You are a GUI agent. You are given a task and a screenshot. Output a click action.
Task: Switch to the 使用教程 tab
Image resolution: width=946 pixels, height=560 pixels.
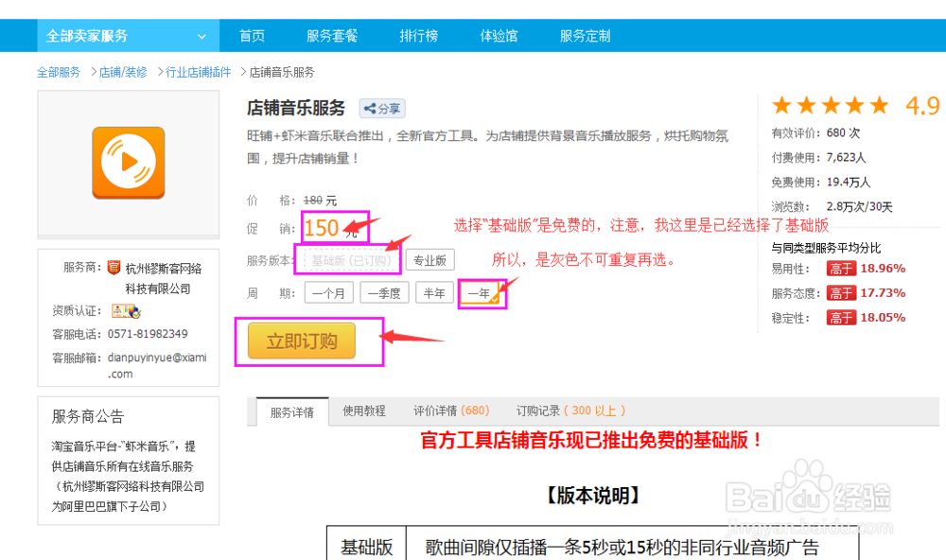(x=364, y=411)
